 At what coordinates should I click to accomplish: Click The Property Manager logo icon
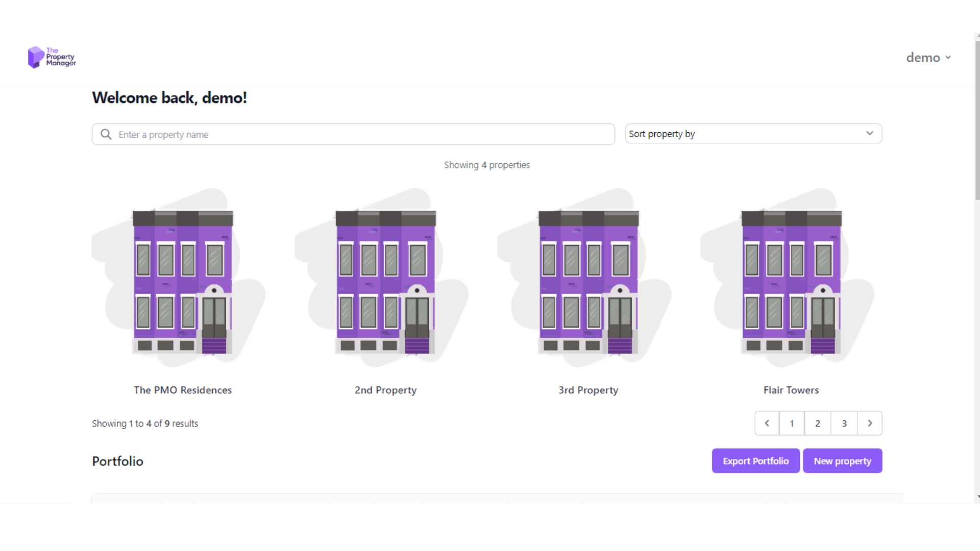(x=36, y=57)
